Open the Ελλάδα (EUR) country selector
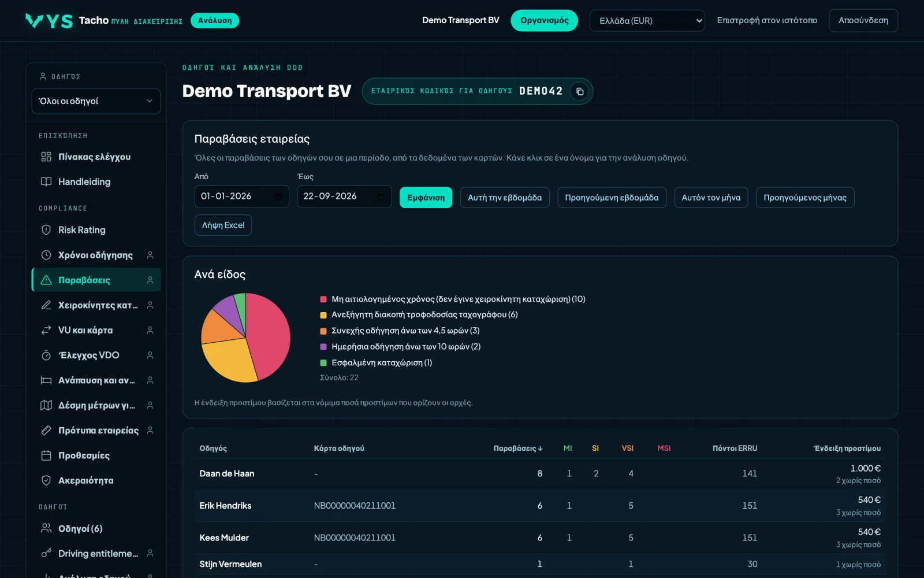This screenshot has height=578, width=924. coord(647,21)
